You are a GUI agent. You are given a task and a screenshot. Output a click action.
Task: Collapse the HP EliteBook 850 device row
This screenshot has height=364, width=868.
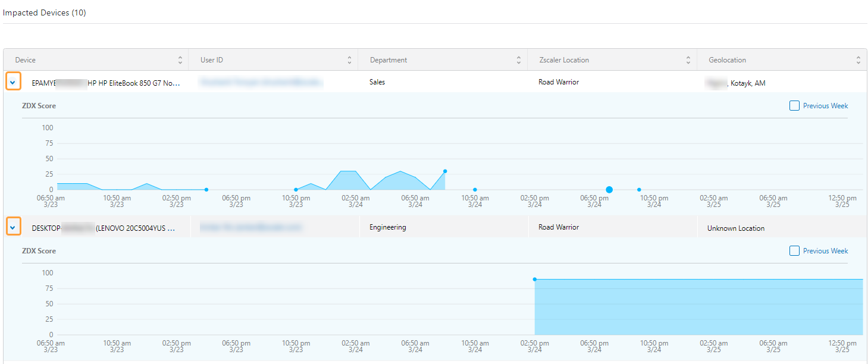tap(13, 81)
